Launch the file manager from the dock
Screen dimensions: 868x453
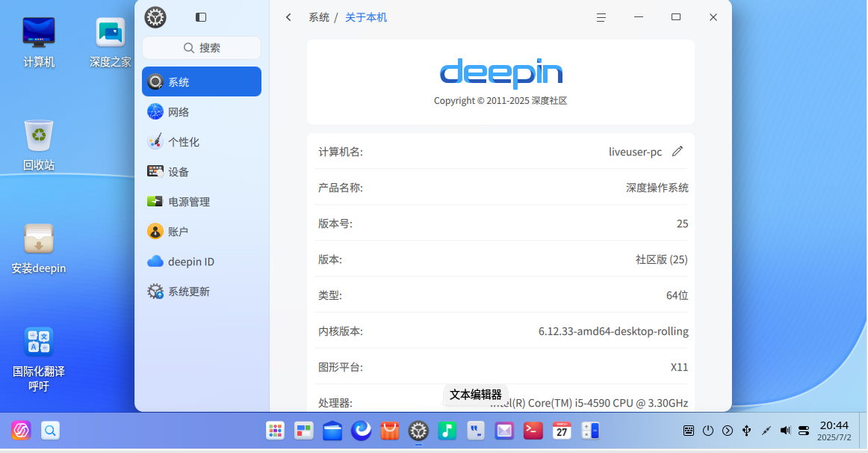click(x=332, y=431)
